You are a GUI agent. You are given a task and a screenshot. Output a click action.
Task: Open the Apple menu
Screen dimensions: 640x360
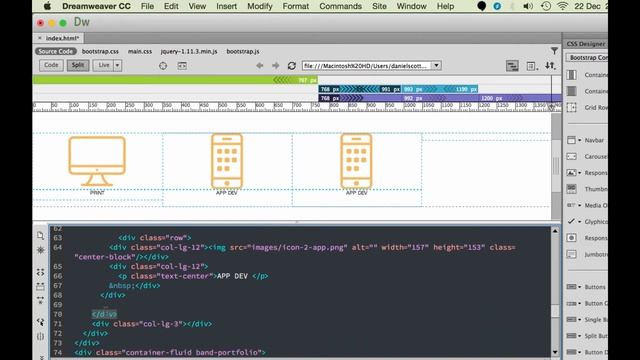click(x=48, y=6)
